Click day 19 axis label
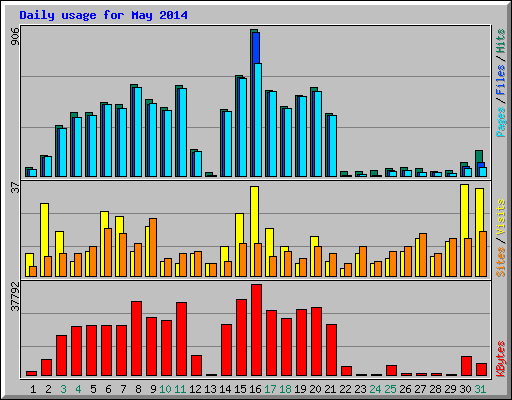Viewport: 512px width, 400px height. (300, 389)
